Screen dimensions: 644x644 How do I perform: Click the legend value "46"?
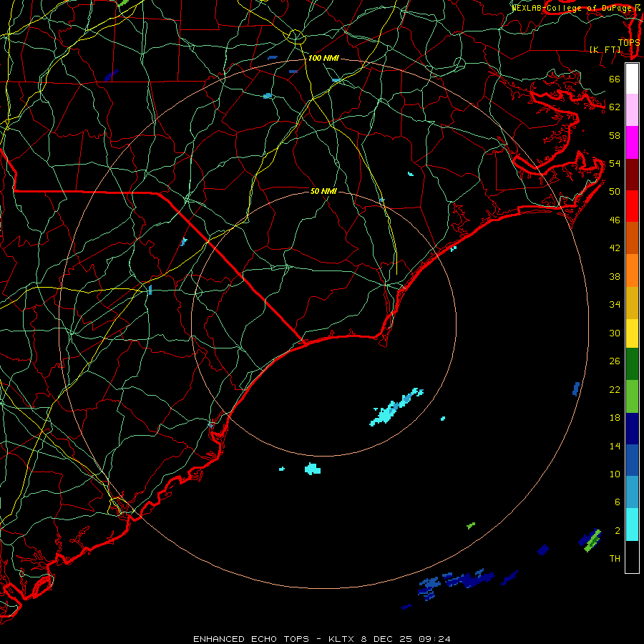coord(615,220)
